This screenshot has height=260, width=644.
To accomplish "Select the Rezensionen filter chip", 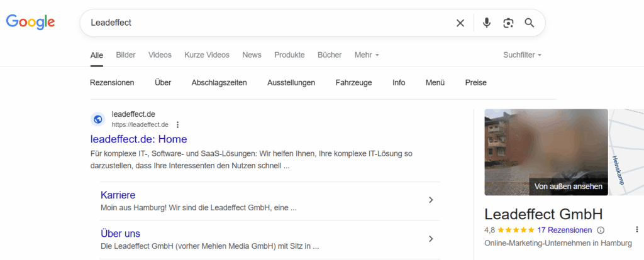I will pyautogui.click(x=112, y=82).
